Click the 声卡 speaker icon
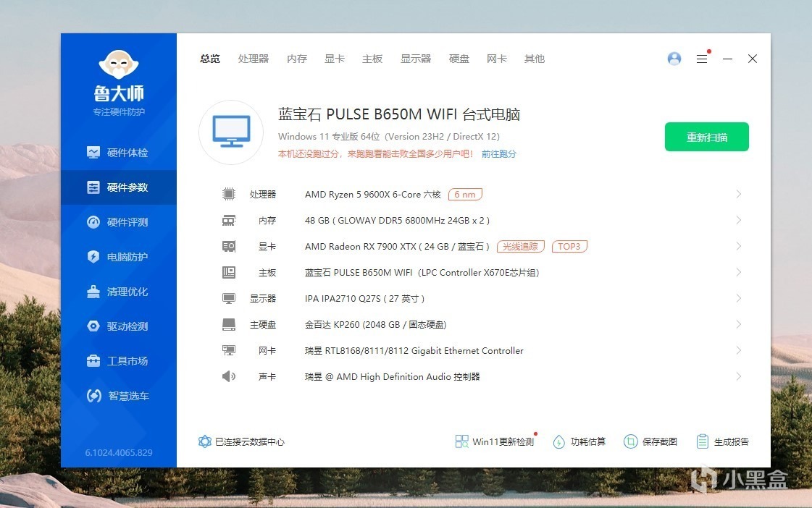The width and height of the screenshot is (812, 508). pos(228,376)
